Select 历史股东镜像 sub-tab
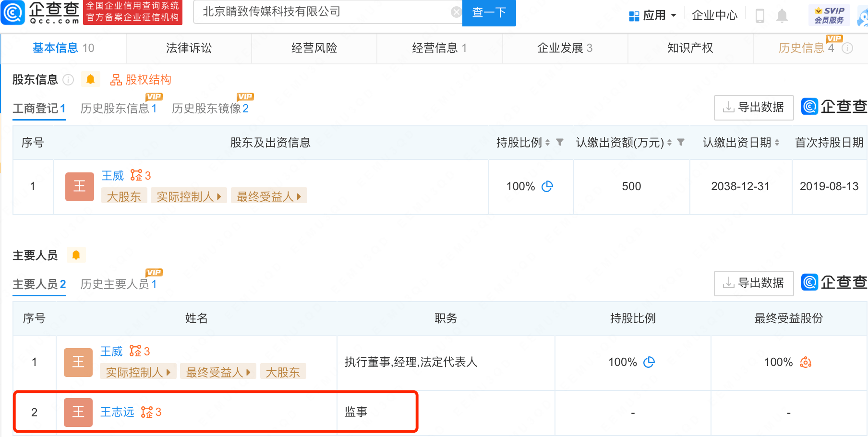 (x=210, y=109)
